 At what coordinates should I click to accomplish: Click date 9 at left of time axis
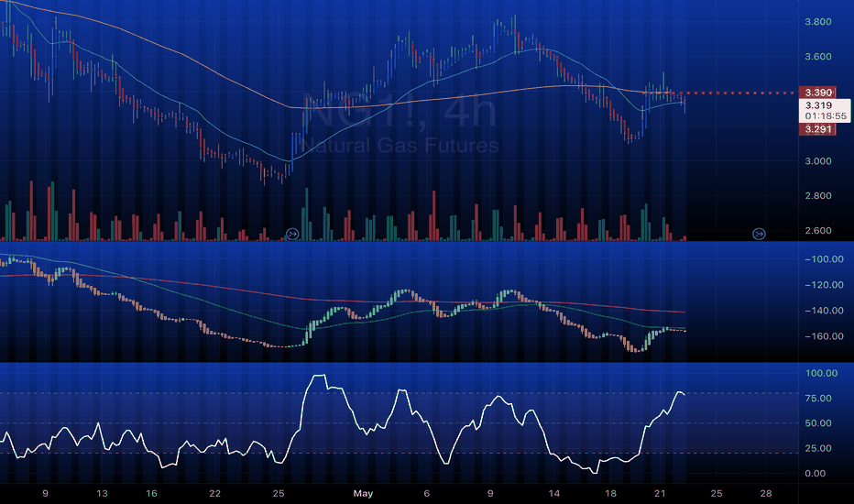click(45, 494)
